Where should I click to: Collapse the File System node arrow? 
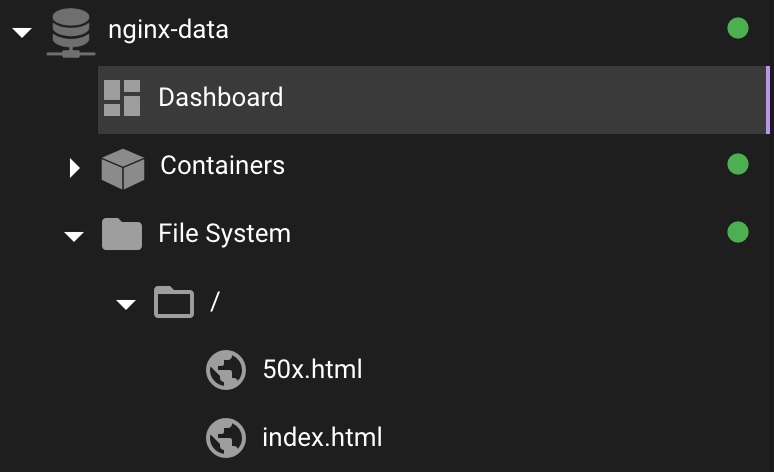[74, 237]
